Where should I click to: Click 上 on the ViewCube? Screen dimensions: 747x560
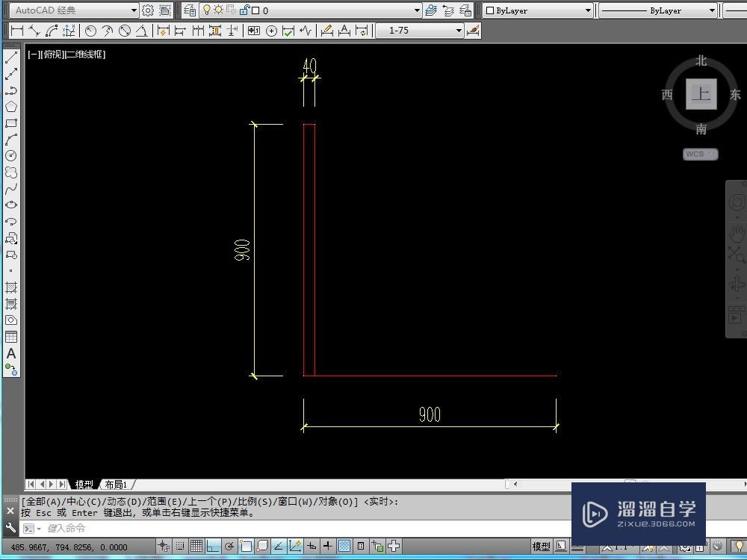coord(701,93)
